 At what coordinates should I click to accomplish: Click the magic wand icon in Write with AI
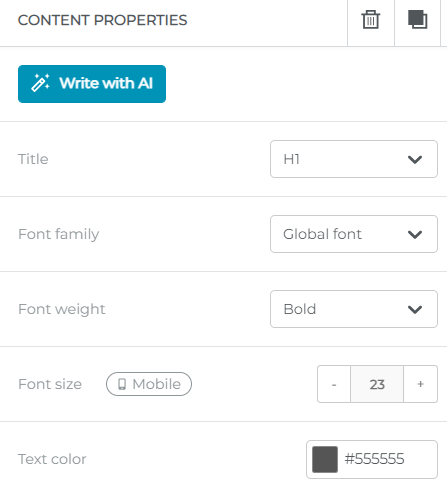40,83
